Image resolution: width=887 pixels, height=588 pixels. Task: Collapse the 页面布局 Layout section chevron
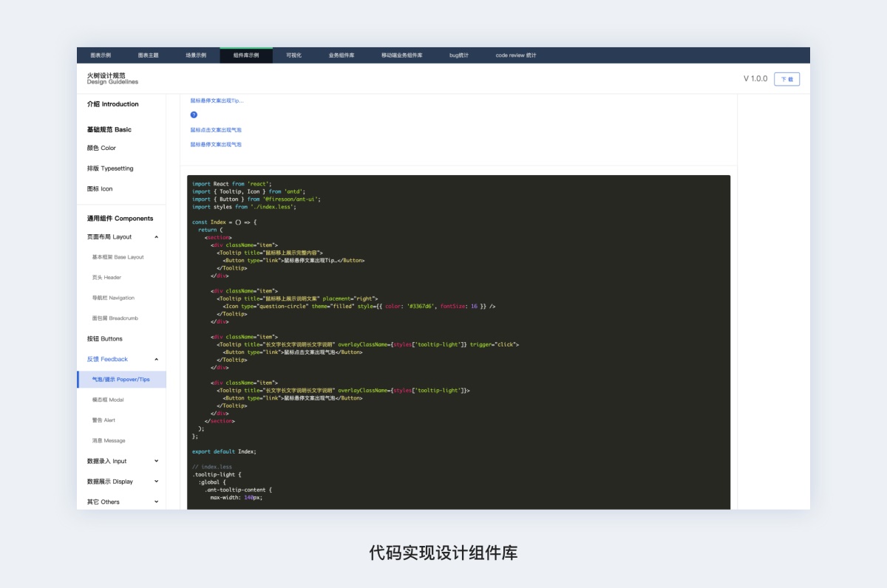pyautogui.click(x=156, y=237)
